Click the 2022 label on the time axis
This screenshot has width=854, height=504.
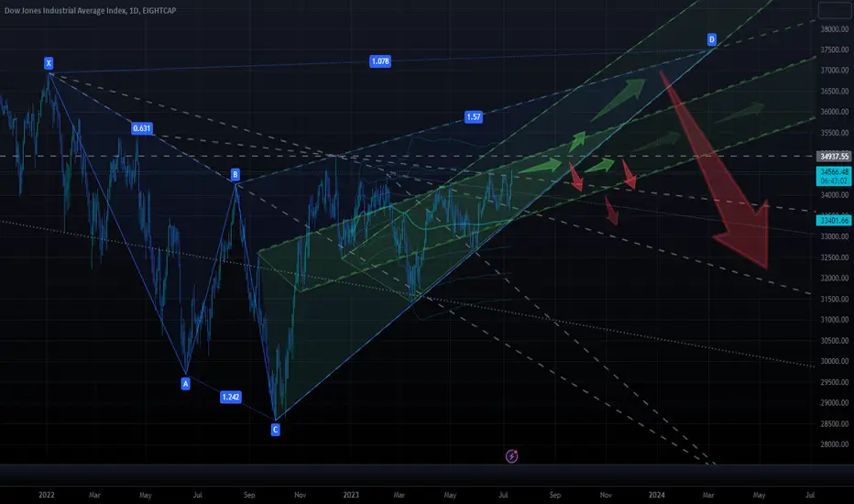click(47, 495)
